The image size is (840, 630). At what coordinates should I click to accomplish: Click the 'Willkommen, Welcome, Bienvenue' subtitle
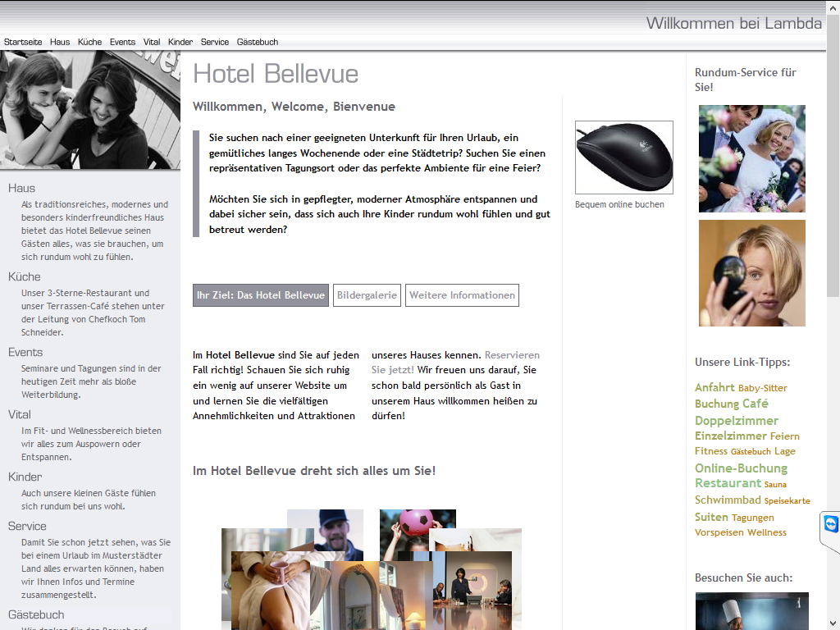[x=294, y=107]
